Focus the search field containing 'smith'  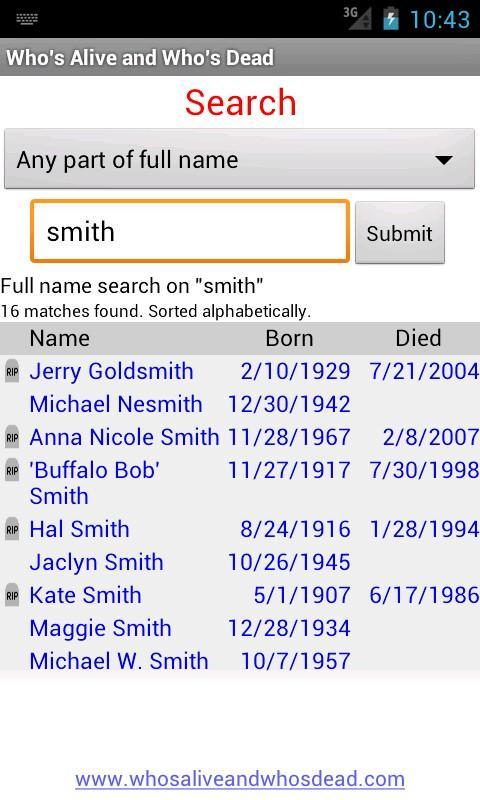[x=190, y=231]
